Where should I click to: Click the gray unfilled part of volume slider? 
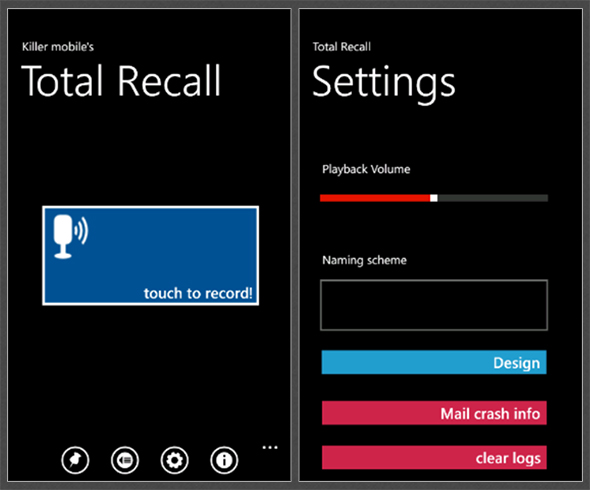[493, 198]
